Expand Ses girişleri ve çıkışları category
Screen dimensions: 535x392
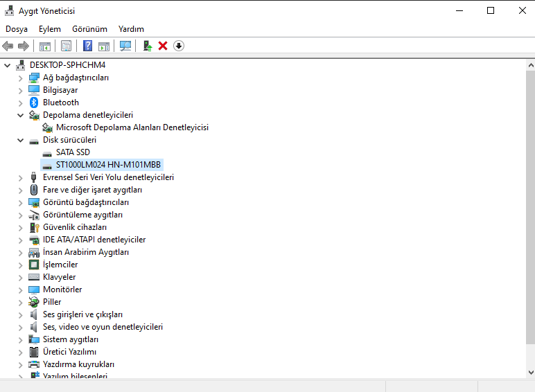click(21, 315)
